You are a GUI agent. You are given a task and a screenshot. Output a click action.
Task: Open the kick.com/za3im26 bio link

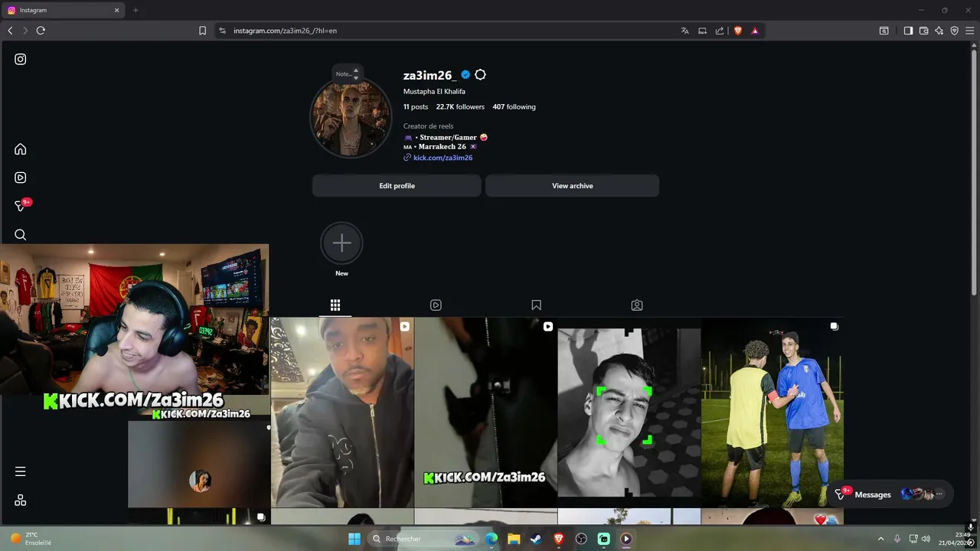coord(443,158)
